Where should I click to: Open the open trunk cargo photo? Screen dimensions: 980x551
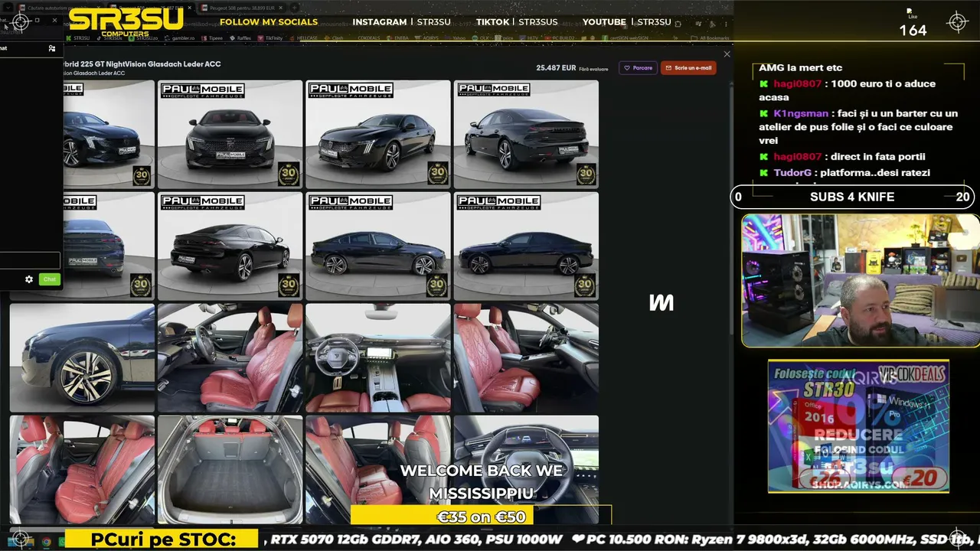(x=230, y=470)
